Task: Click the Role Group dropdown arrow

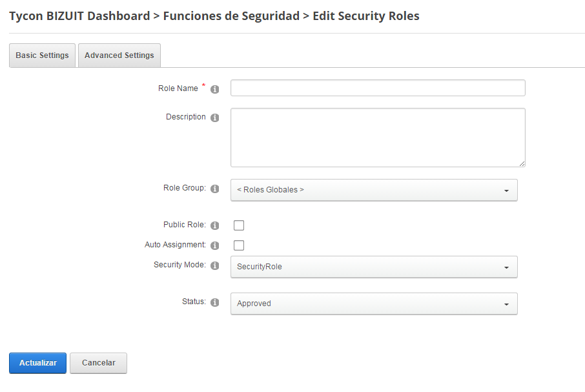Action: (x=506, y=191)
